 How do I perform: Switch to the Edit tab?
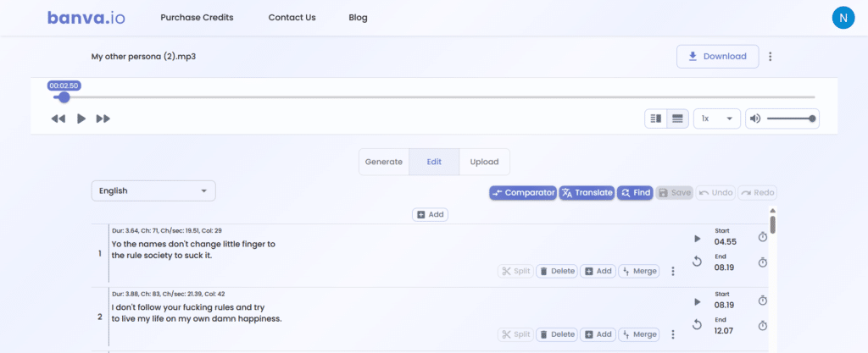[434, 162]
